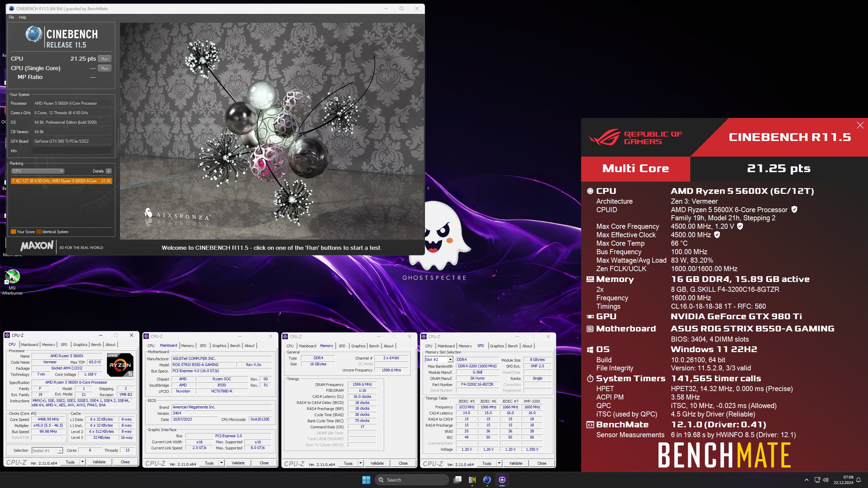Image resolution: width=868 pixels, height=488 pixels.
Task: Click the Cinebench sphere logo
Action: pyautogui.click(x=34, y=35)
